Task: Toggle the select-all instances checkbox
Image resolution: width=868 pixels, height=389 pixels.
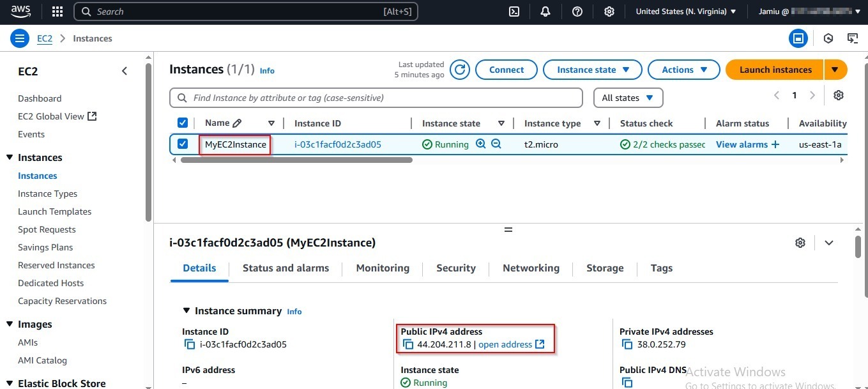Action: [183, 123]
